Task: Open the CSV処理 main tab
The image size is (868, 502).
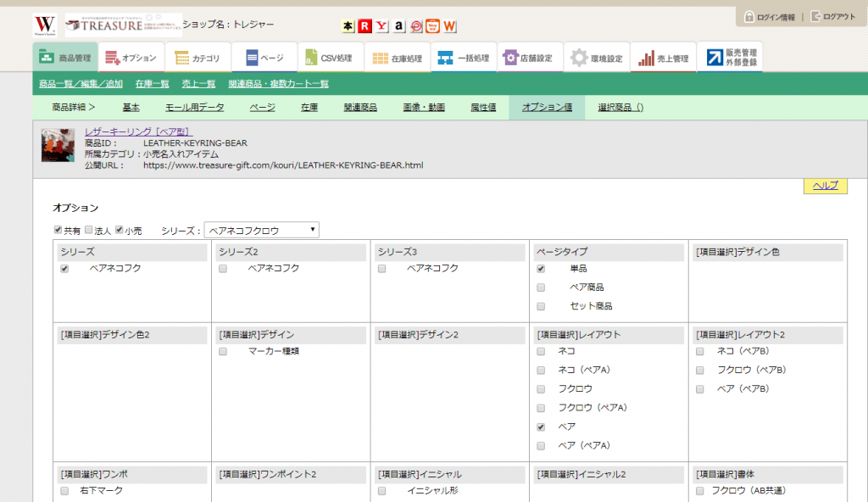Action: (x=331, y=59)
